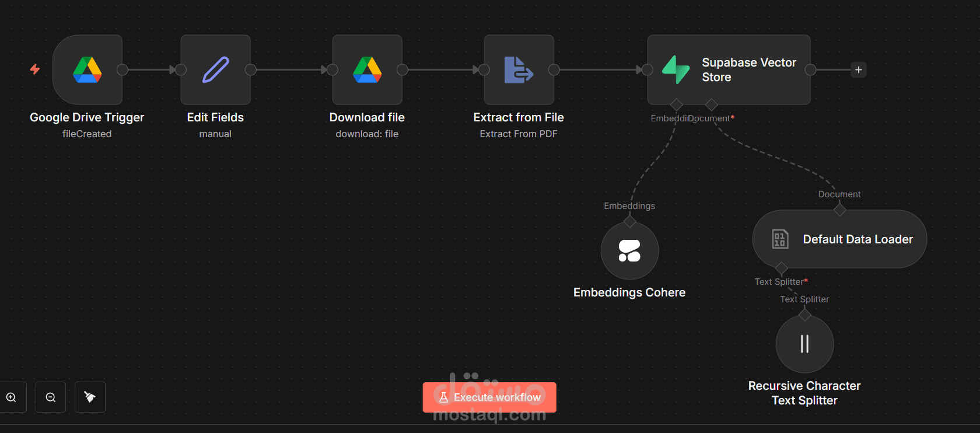Select the Google Drive Trigger node

click(x=87, y=69)
